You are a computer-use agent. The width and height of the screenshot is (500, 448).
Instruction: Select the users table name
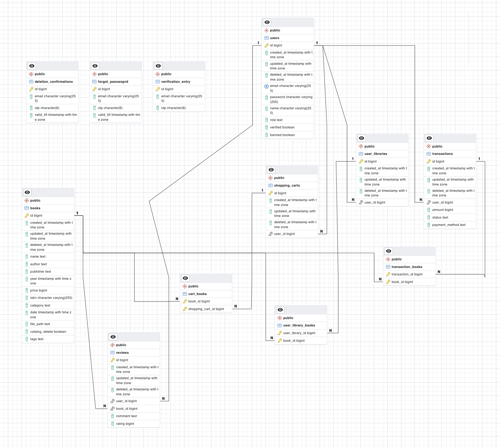point(275,38)
